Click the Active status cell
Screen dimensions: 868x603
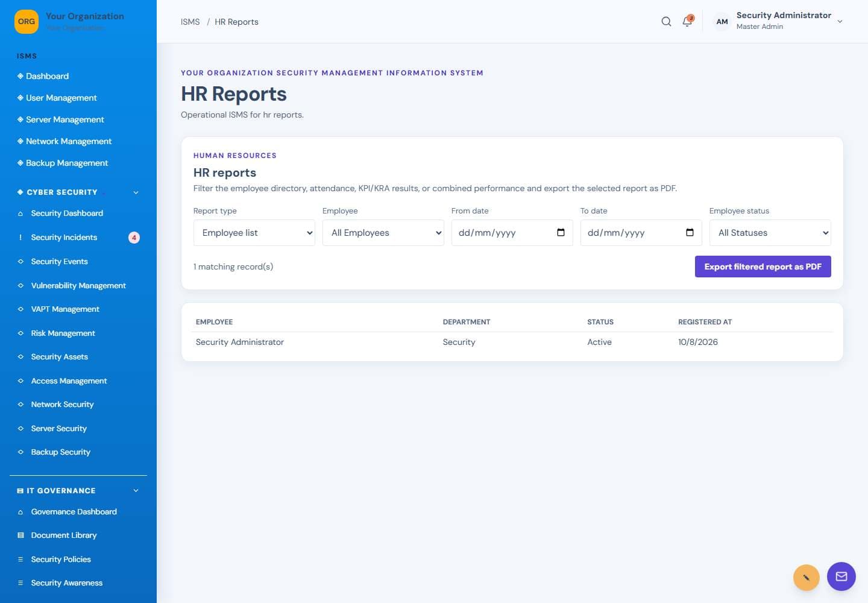coord(600,342)
